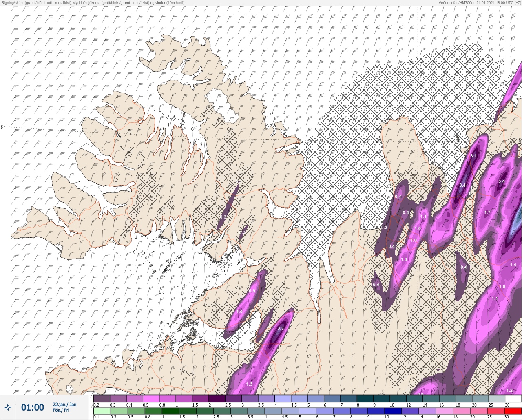The width and height of the screenshot is (522, 420).
Task: Select the 0.1 light green swatch in lower legend
Action: (102, 411)
